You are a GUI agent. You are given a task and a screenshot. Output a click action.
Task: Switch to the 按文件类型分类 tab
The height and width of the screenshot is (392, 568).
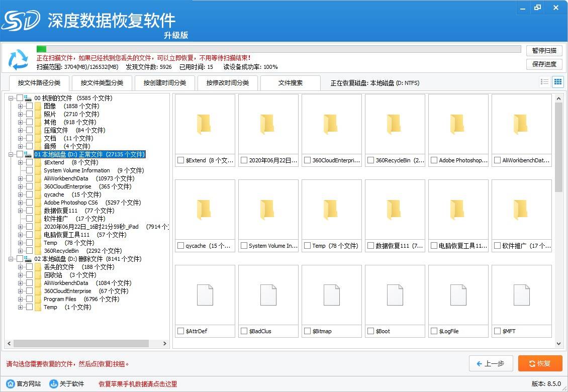pyautogui.click(x=102, y=83)
